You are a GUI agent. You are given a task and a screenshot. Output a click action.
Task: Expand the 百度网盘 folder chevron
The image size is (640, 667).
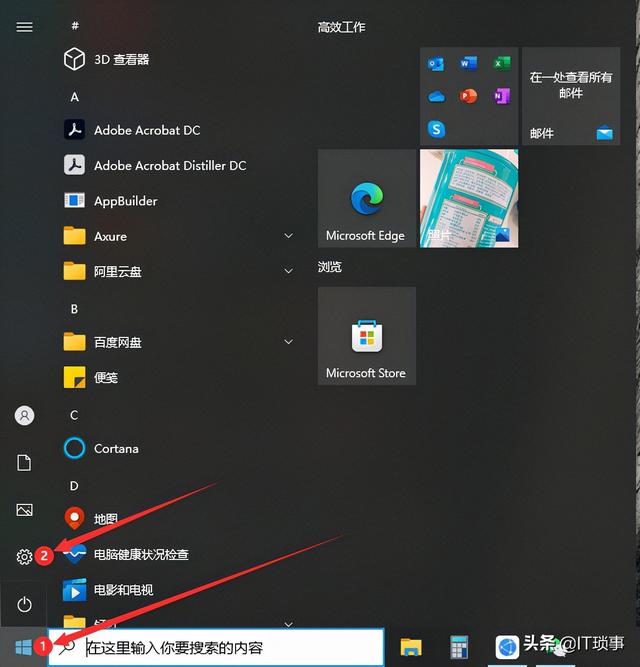point(288,342)
